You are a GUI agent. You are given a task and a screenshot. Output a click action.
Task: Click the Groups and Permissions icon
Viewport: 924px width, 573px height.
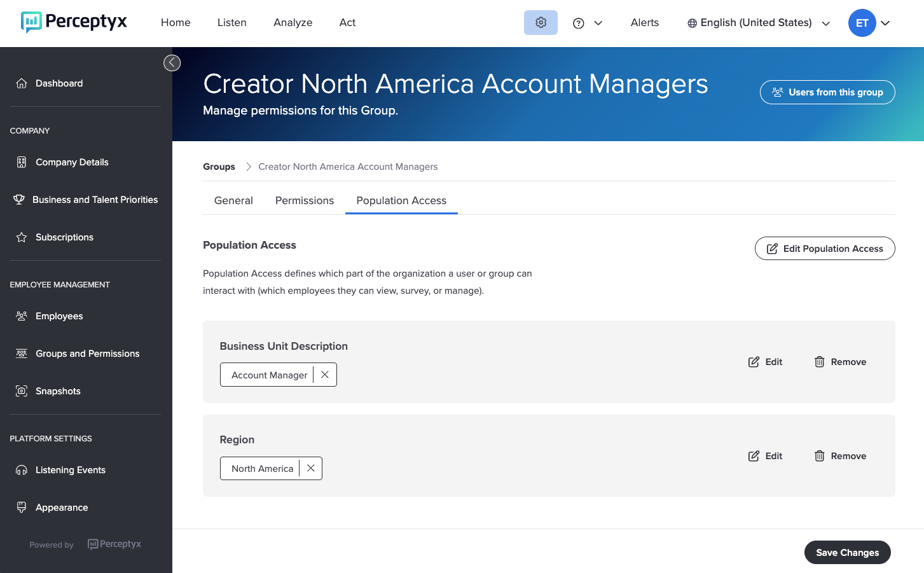[x=22, y=354]
